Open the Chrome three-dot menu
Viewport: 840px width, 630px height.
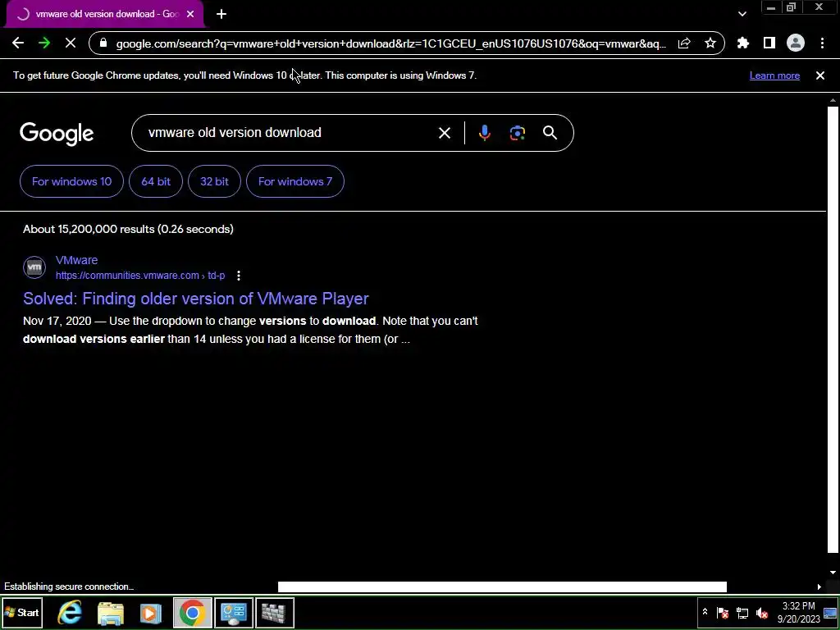point(822,43)
